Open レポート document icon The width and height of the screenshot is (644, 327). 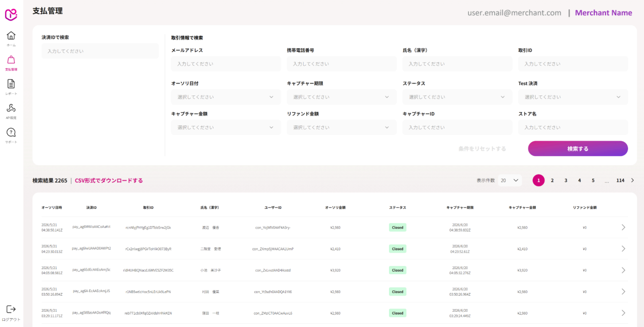pyautogui.click(x=11, y=84)
